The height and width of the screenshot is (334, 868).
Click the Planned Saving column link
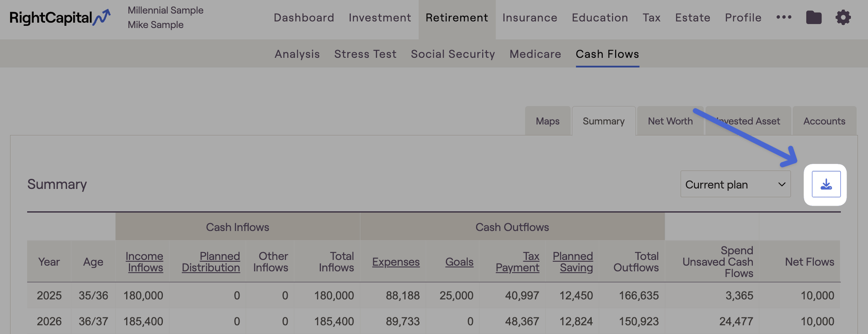pyautogui.click(x=573, y=262)
